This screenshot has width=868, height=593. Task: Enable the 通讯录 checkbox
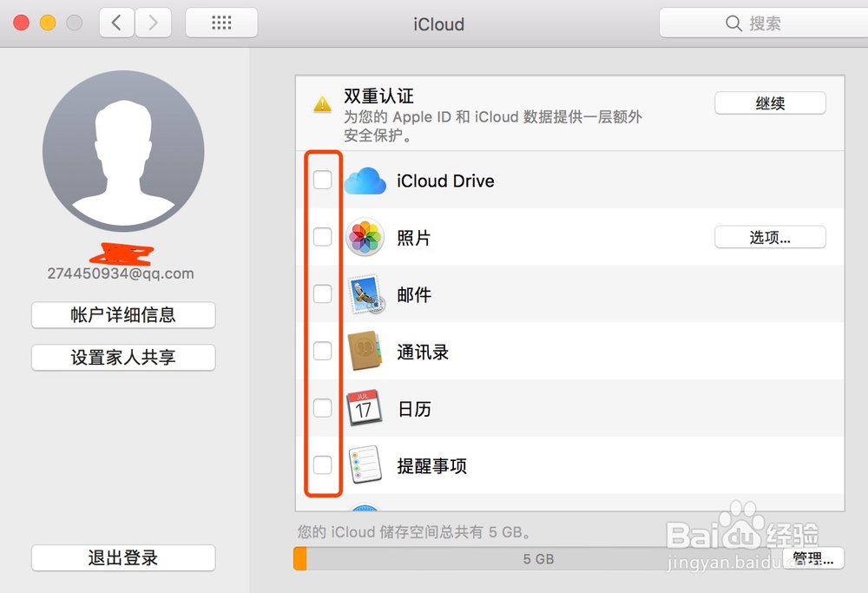pos(323,351)
